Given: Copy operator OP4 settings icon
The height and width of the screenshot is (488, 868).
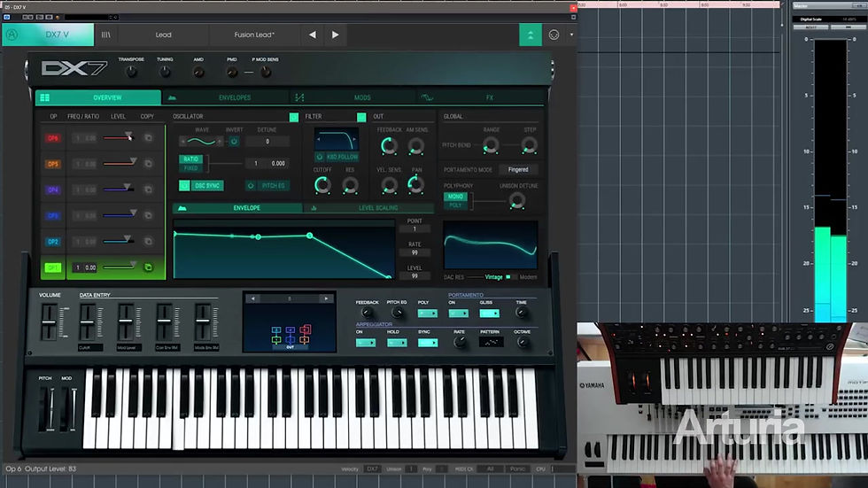Looking at the screenshot, I should pyautogui.click(x=149, y=190).
